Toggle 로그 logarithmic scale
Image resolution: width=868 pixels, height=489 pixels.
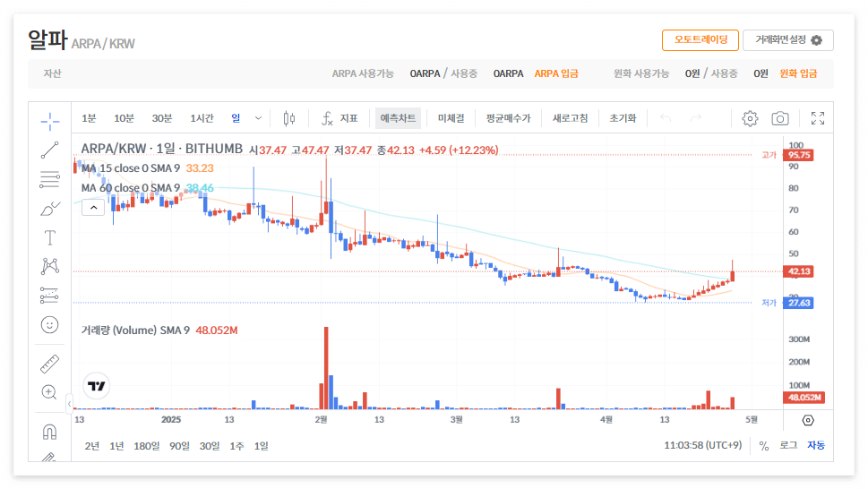click(x=788, y=445)
